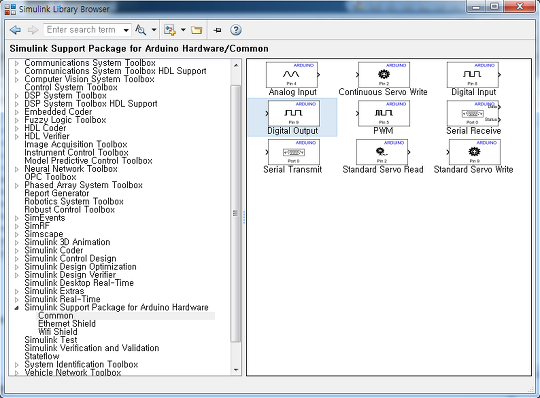Select OPC Toolbox in tree
The image size is (540, 398).
[50, 177]
